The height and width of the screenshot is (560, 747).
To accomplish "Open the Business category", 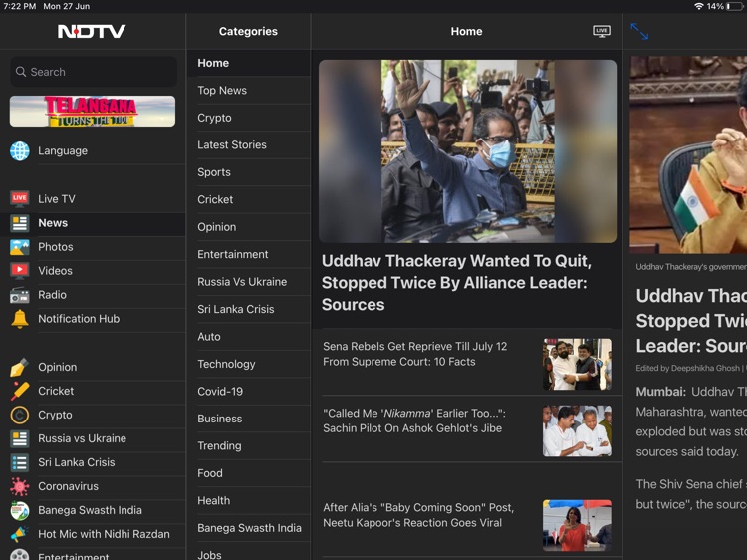I will (249, 419).
